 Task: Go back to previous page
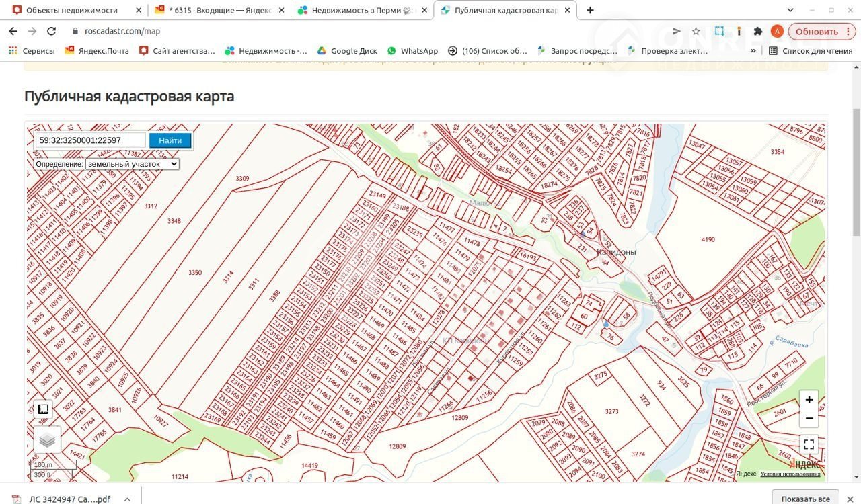pyautogui.click(x=13, y=31)
